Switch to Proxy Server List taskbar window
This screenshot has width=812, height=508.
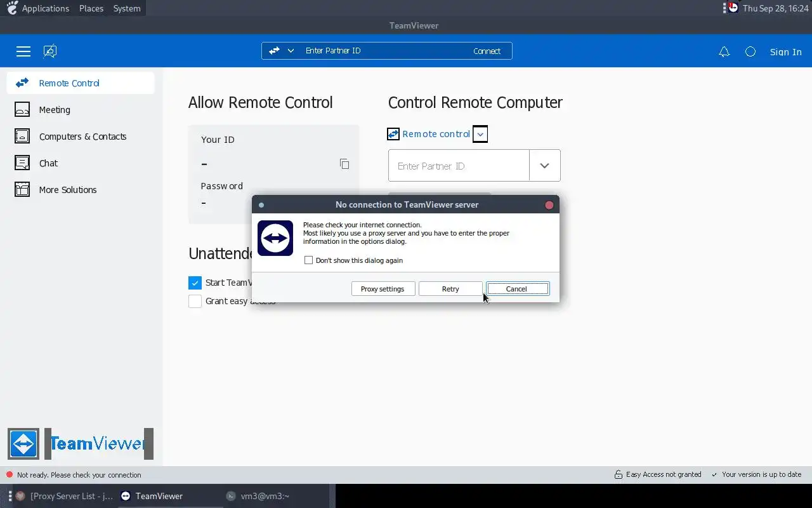click(64, 496)
